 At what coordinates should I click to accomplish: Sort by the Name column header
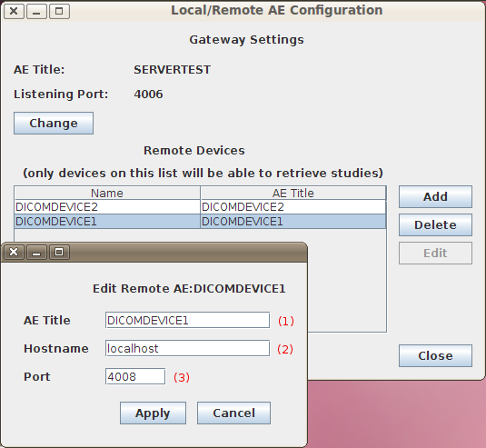click(x=107, y=193)
